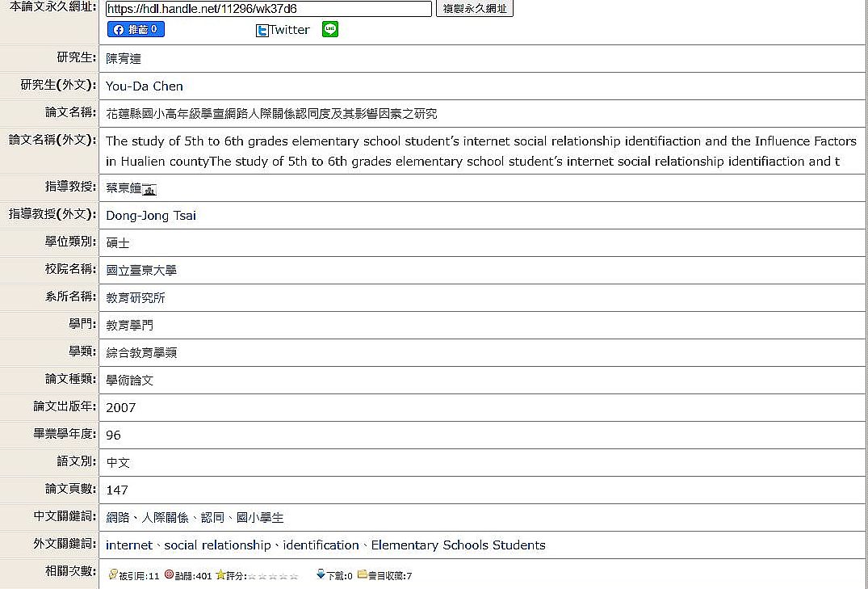Click the red 點閱 view-count icon
The image size is (868, 589).
[169, 574]
